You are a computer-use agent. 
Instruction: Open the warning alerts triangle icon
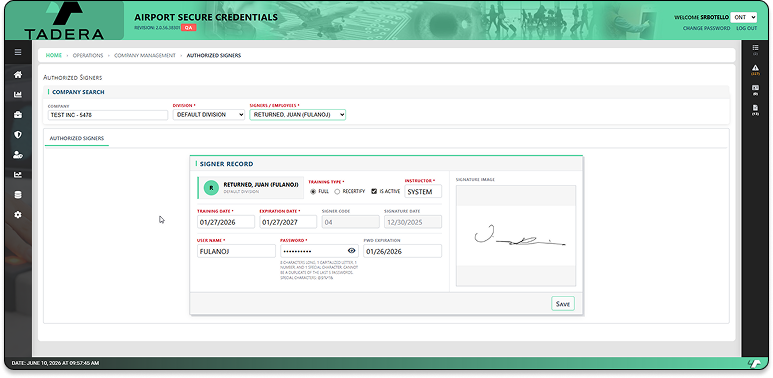pyautogui.click(x=755, y=69)
